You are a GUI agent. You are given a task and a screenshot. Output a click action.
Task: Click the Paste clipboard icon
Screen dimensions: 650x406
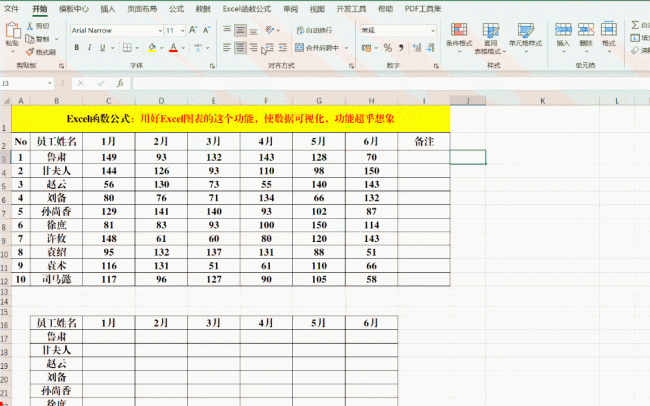tap(12, 31)
